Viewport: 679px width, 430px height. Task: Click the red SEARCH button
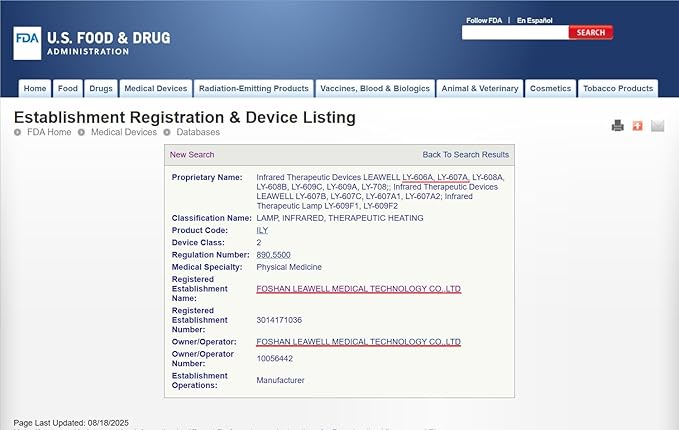pos(591,32)
